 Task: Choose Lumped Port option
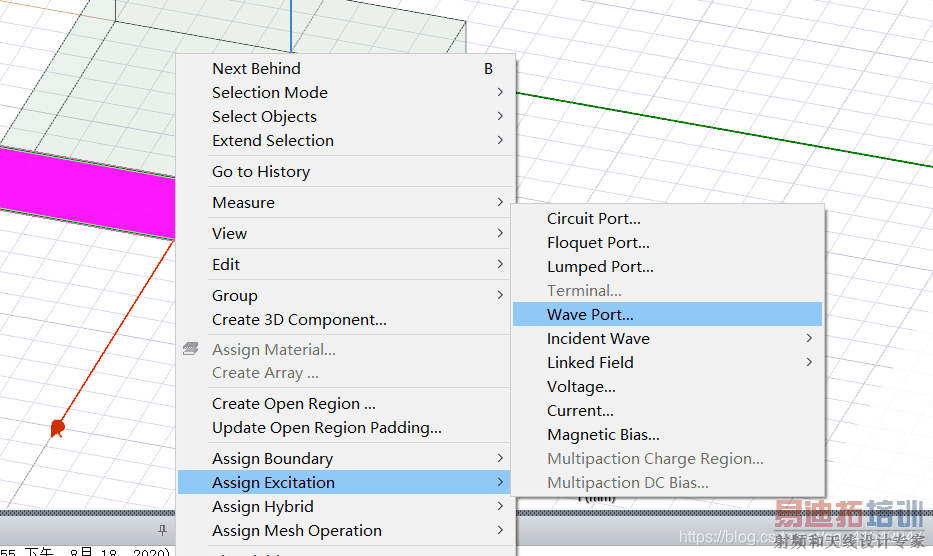[x=600, y=266]
